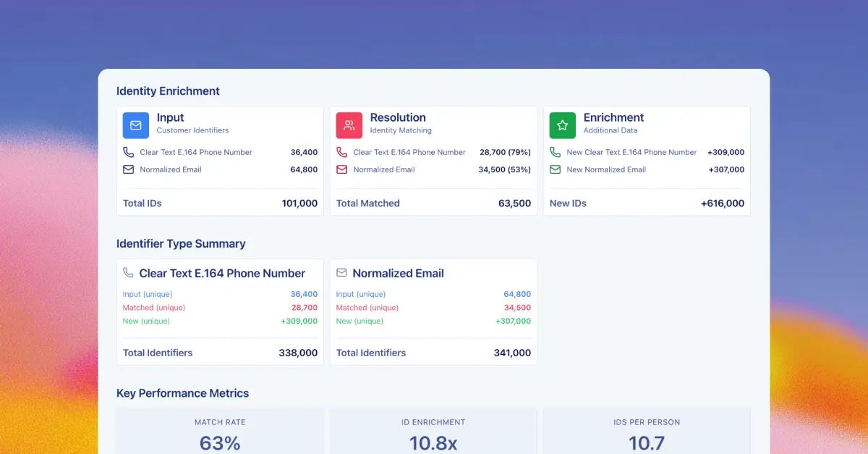Viewport: 868px width, 454px height.
Task: Select the "Resolution" card title
Action: (x=398, y=117)
